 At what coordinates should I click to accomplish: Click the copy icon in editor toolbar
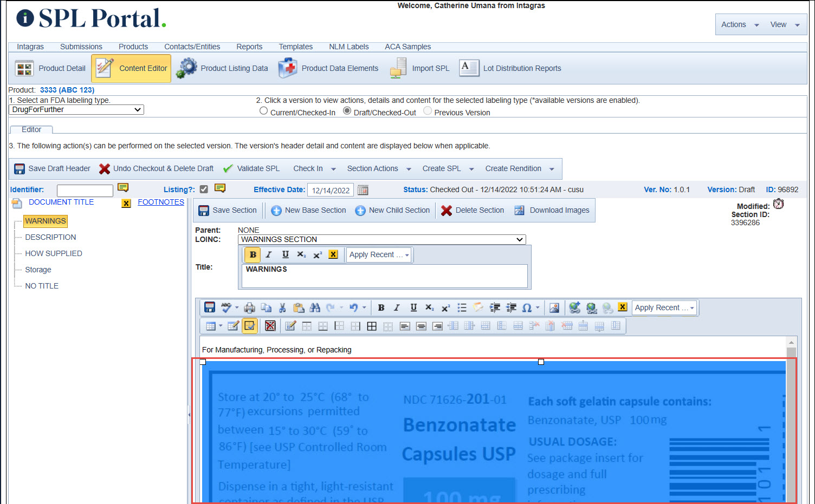click(x=266, y=307)
